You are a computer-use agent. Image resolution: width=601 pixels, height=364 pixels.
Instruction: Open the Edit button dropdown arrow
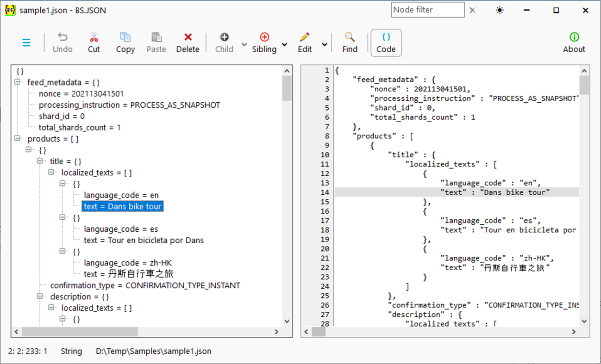[x=325, y=44]
